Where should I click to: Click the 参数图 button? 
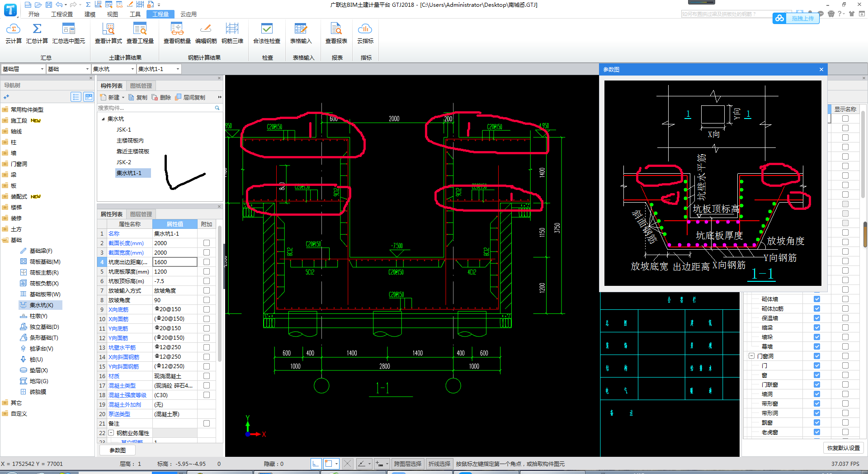pos(118,450)
